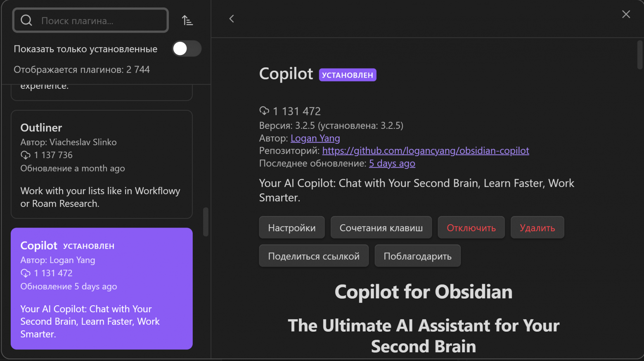Click the plugin list scrollbar thumb
The height and width of the screenshot is (361, 644).
(x=206, y=222)
